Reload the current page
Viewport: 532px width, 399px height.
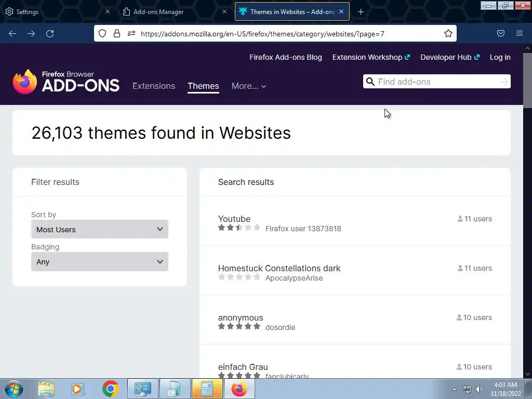(50, 34)
